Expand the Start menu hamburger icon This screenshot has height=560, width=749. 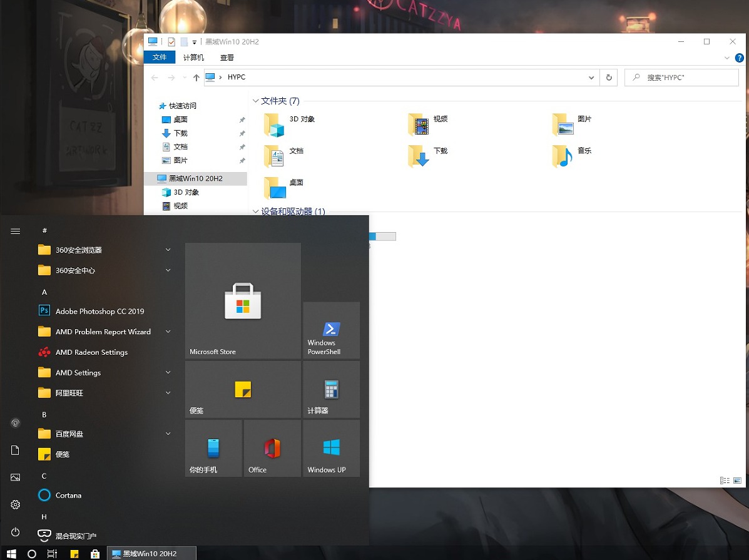15,232
